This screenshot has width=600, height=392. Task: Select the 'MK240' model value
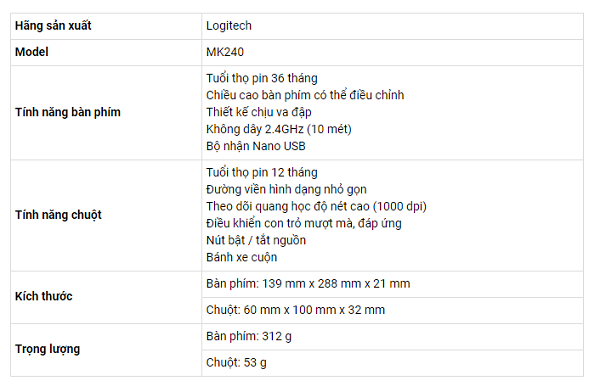[x=225, y=52]
